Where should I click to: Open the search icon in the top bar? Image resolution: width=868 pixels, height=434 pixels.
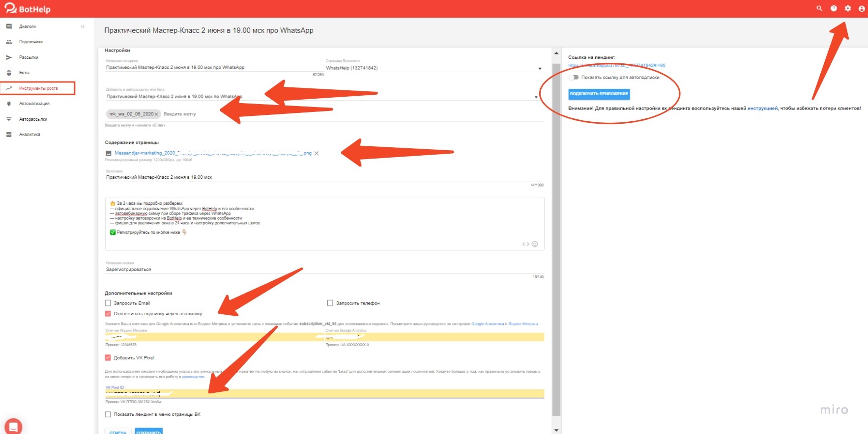coord(819,8)
